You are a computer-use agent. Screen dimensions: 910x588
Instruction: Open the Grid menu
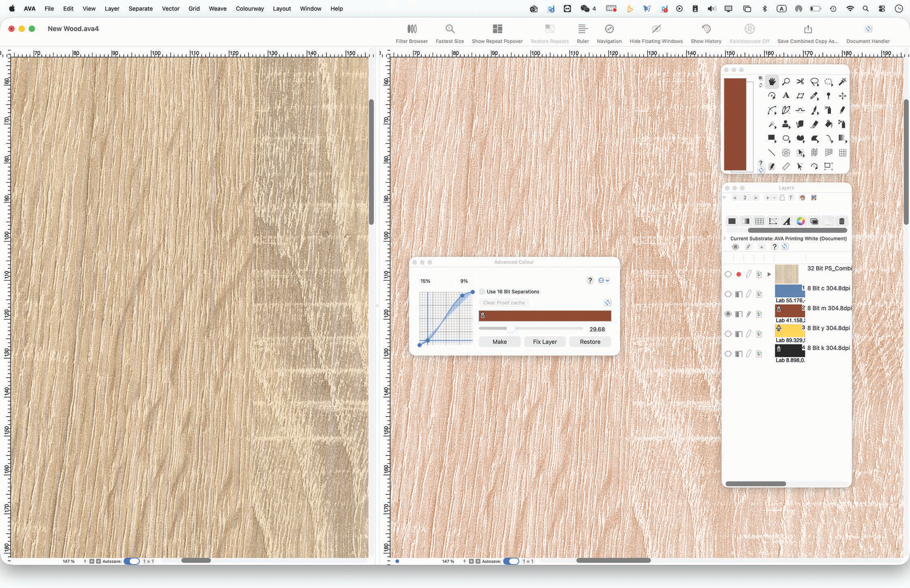(194, 9)
